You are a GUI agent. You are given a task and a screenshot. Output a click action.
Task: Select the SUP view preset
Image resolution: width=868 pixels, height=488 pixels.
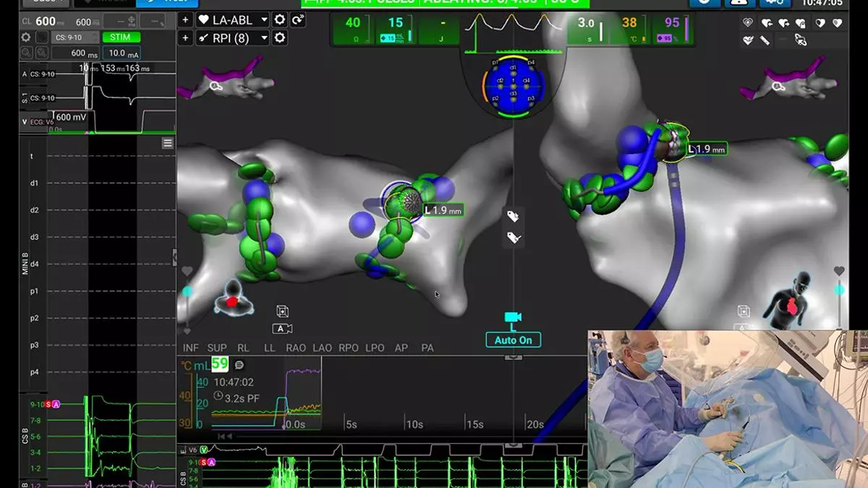(217, 348)
